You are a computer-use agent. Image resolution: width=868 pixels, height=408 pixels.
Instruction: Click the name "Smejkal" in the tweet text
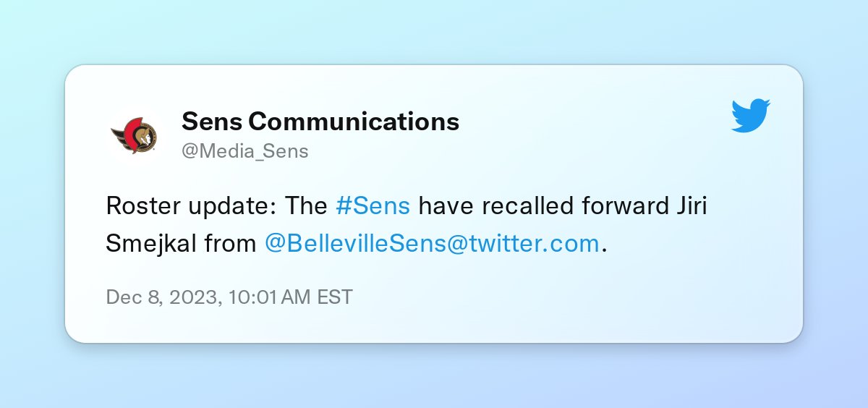click(150, 244)
